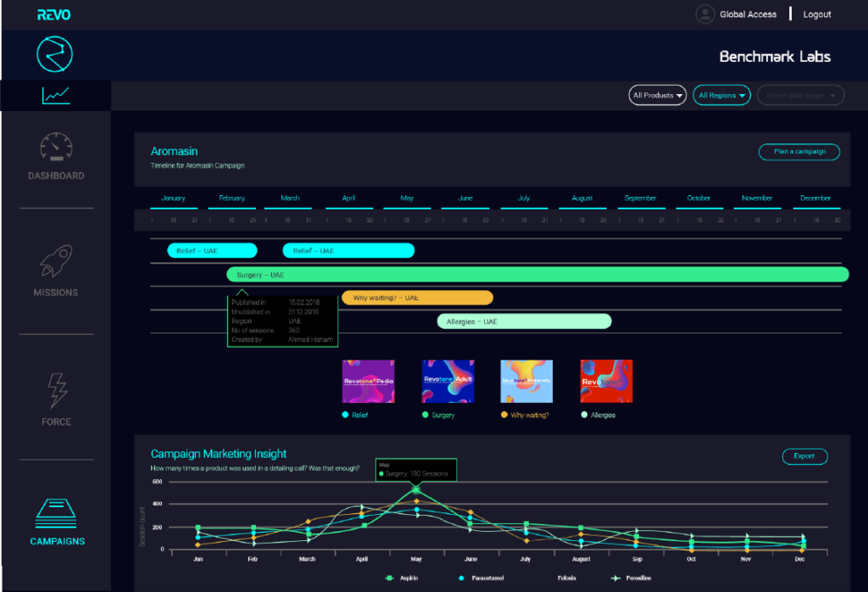
Task: Click the circular Revo logo icon
Action: (55, 55)
